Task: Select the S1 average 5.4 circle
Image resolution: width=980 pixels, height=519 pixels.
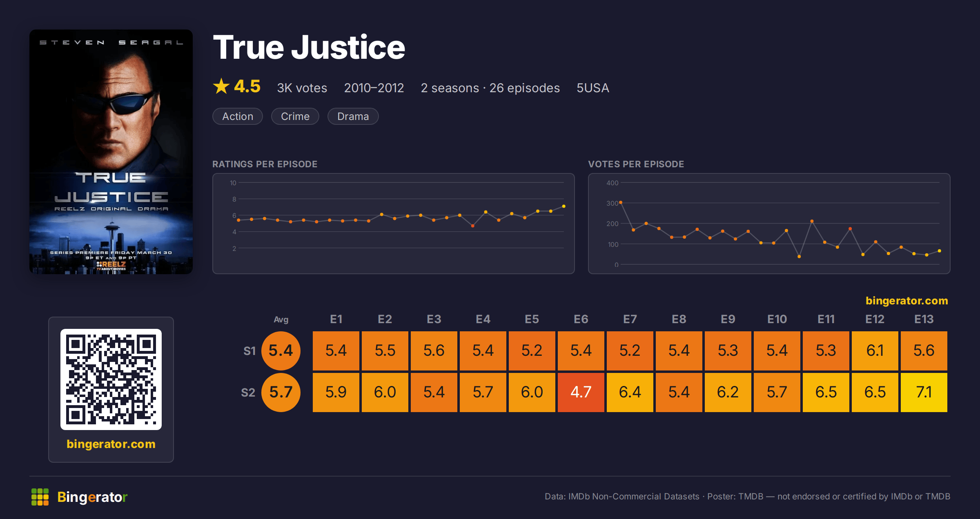Action: pyautogui.click(x=281, y=350)
